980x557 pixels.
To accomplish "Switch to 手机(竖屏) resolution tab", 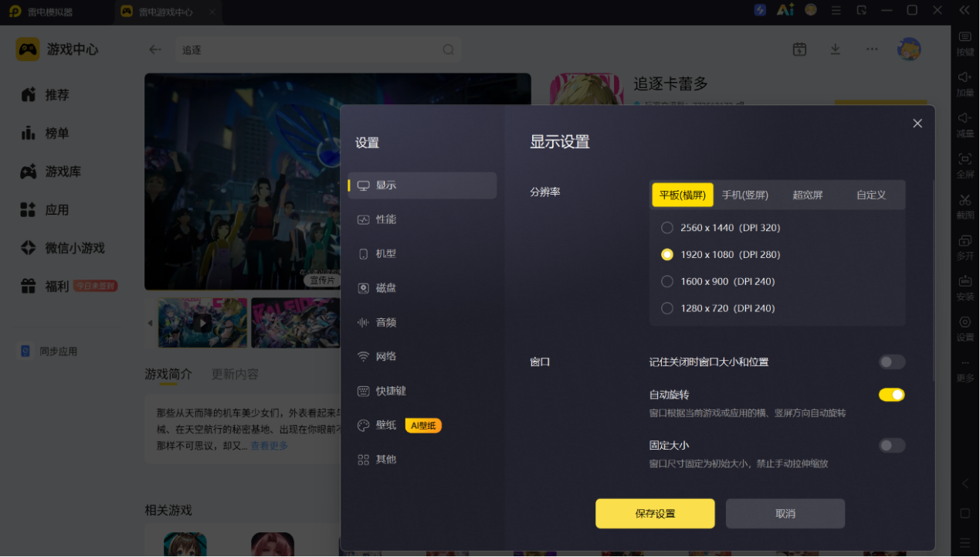I will (x=744, y=195).
